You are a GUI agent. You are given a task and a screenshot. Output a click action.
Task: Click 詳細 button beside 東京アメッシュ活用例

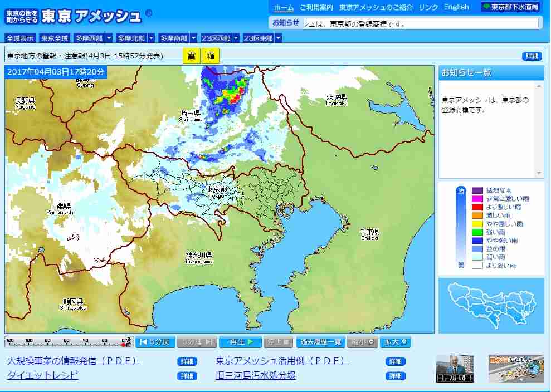(x=396, y=361)
